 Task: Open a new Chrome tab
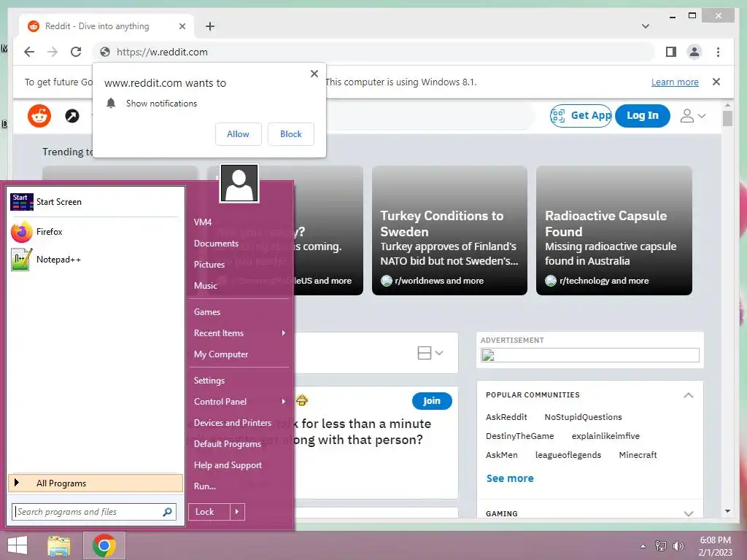click(209, 26)
